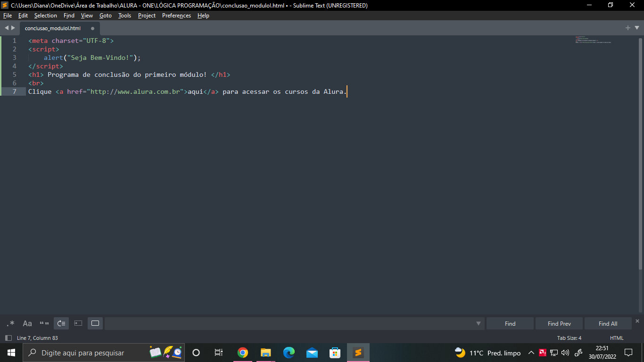Open the Goto menu
The height and width of the screenshot is (362, 644).
pos(106,16)
